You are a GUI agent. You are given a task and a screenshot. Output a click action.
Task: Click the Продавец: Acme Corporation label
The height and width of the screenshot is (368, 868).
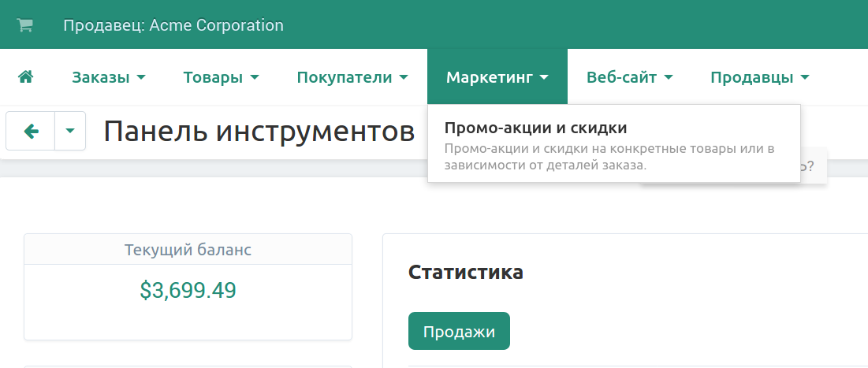click(x=173, y=25)
